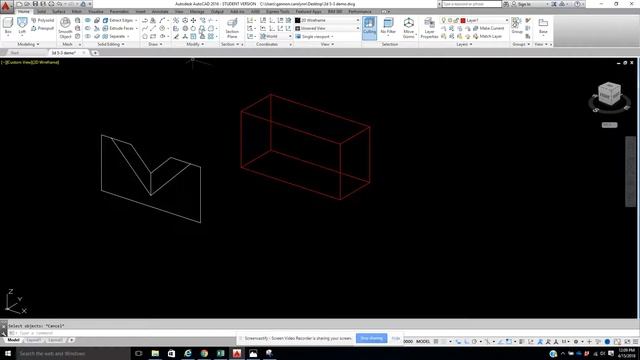Open the Windows Start menu

coord(8,353)
